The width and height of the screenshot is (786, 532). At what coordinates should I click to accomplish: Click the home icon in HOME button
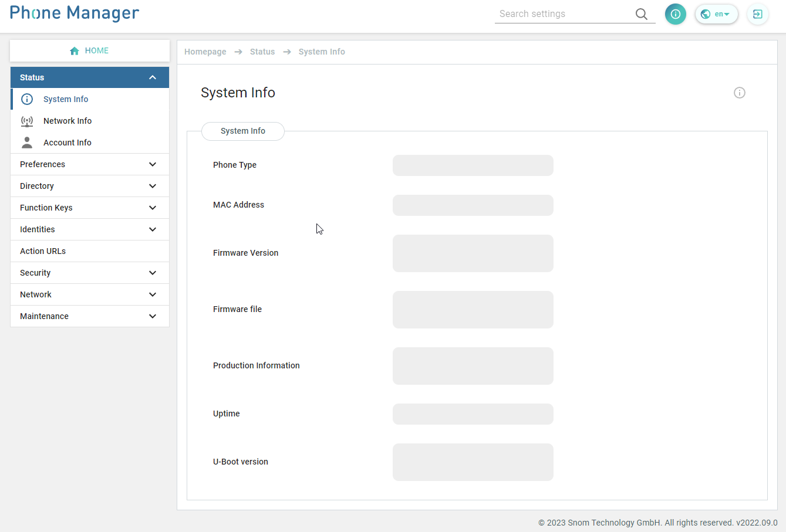pyautogui.click(x=75, y=51)
